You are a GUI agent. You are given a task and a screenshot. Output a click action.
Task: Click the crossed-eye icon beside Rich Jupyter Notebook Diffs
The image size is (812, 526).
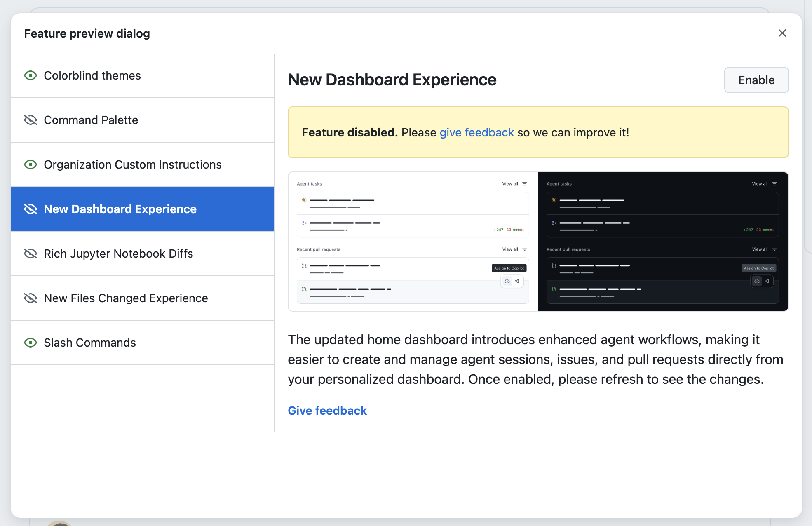(x=31, y=254)
